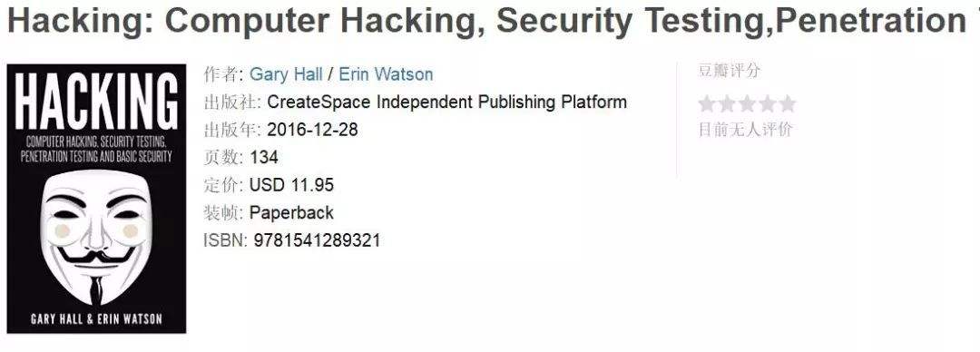Click the publication date 2016-12-28

pyautogui.click(x=312, y=130)
